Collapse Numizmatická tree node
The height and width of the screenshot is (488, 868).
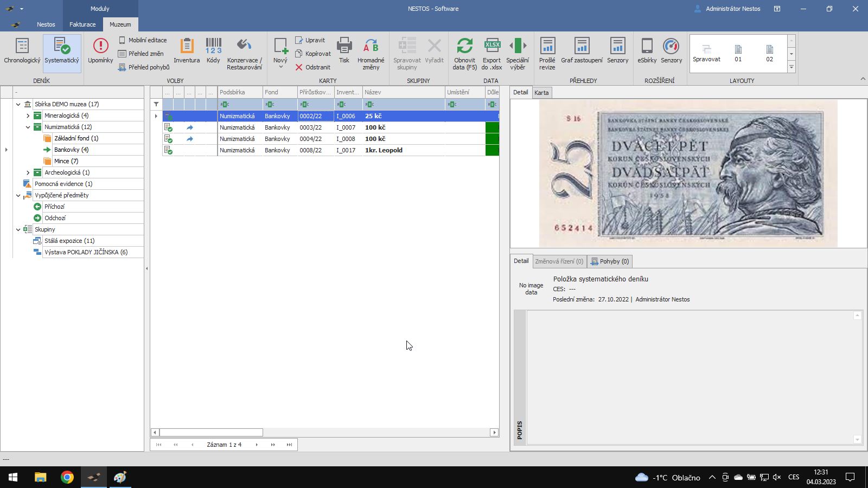pyautogui.click(x=28, y=127)
